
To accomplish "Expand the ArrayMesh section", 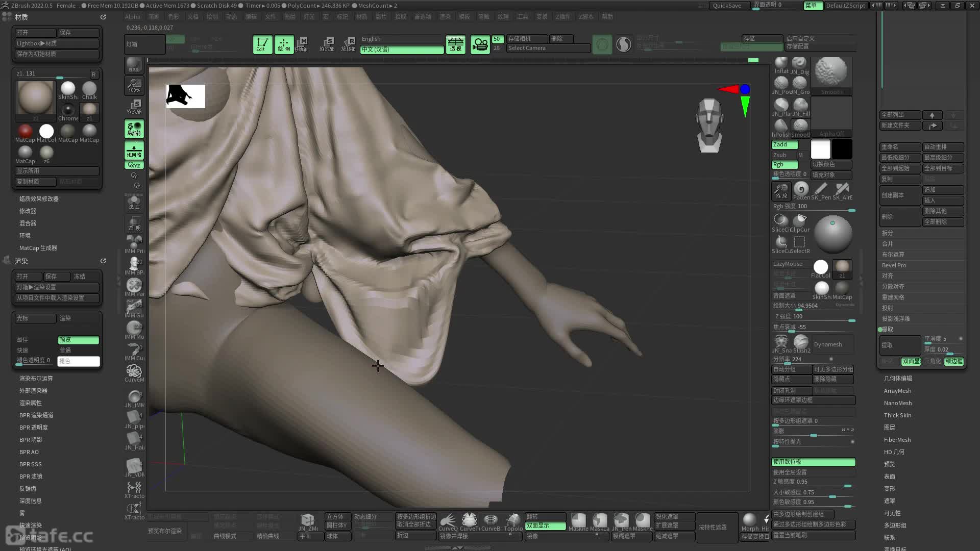I will (x=897, y=391).
